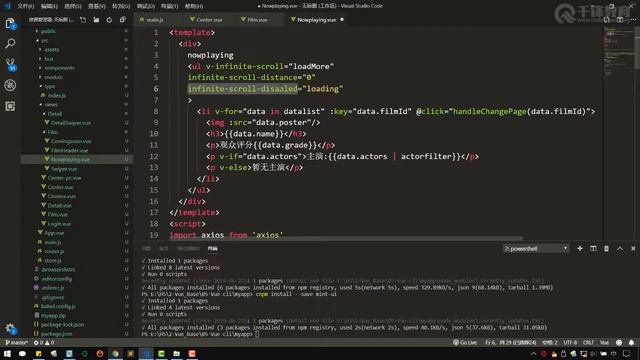The image size is (640, 360).
Task: Open the Source Control view
Action: 10,64
